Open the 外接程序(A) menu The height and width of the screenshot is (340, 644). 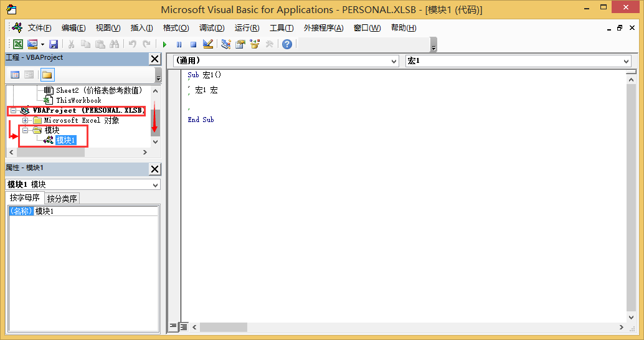pyautogui.click(x=324, y=28)
